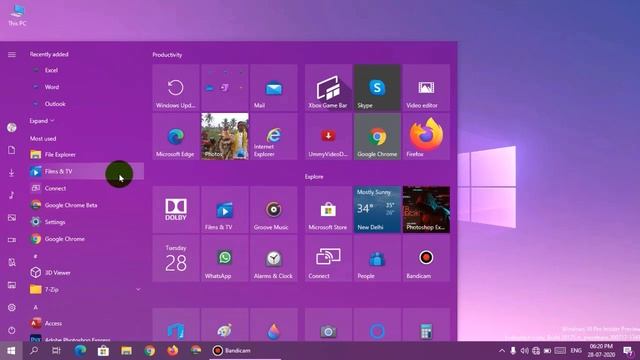Select This PC desktop icon
Image resolution: width=640 pixels, height=360 pixels.
point(17,15)
